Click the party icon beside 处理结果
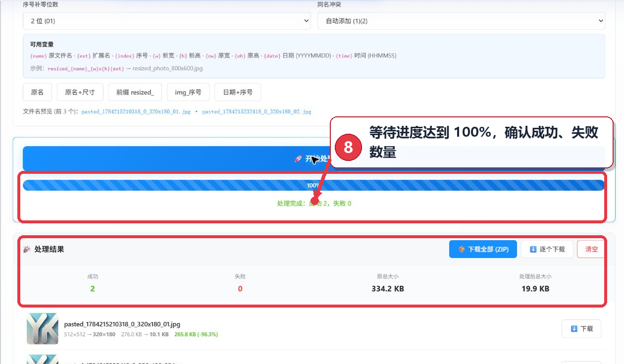 [27, 249]
